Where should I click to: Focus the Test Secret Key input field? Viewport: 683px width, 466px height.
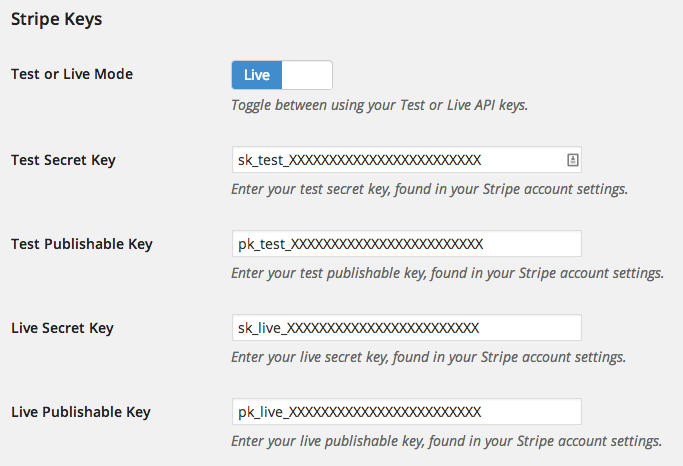tap(406, 160)
